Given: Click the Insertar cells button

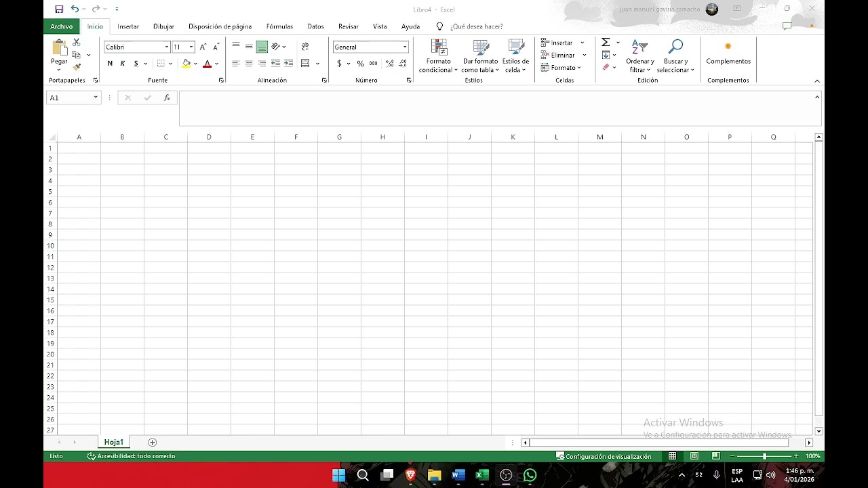Looking at the screenshot, I should 562,43.
